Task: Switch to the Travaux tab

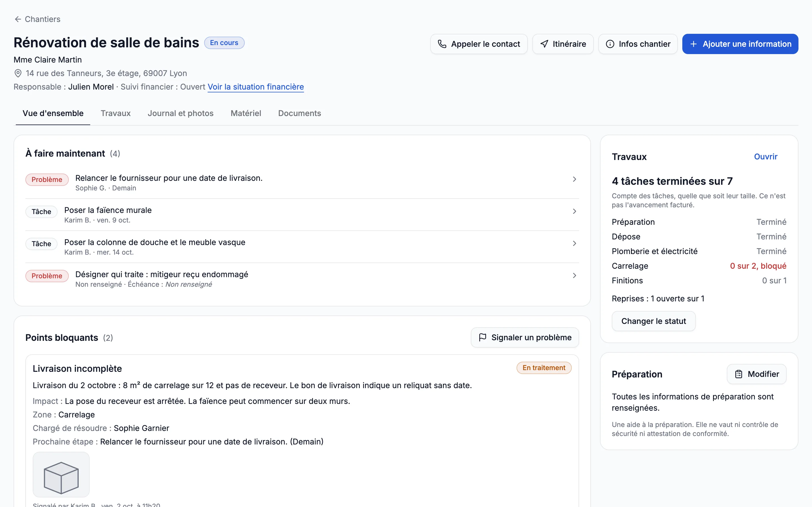Action: pos(115,113)
